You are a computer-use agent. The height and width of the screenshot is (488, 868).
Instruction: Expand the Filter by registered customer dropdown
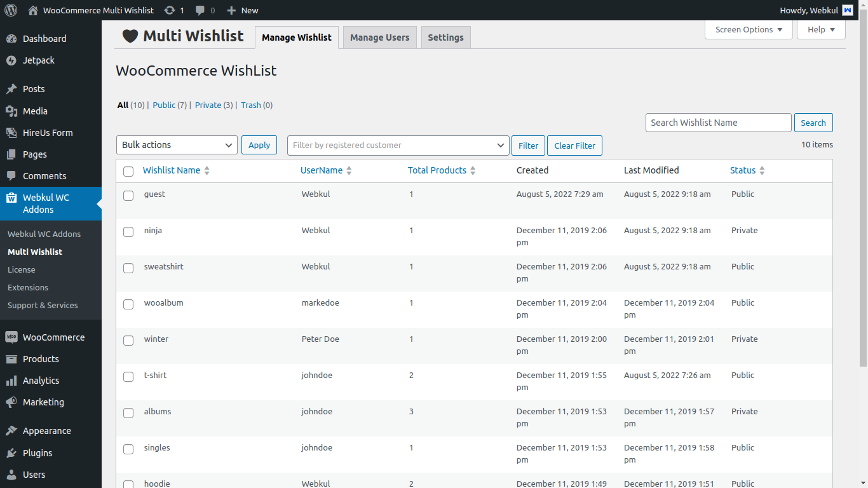coord(398,145)
